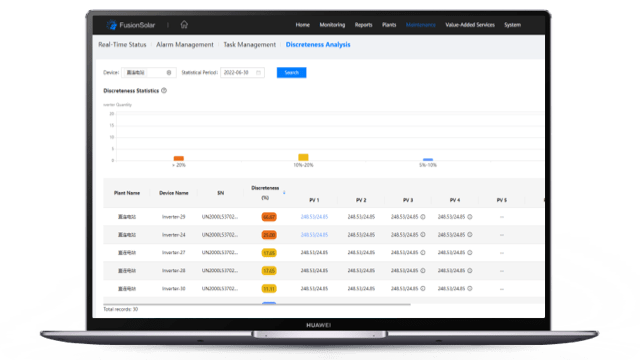Show Discreteness Statistics help tooltip icon
This screenshot has width=640, height=360.
pyautogui.click(x=164, y=91)
